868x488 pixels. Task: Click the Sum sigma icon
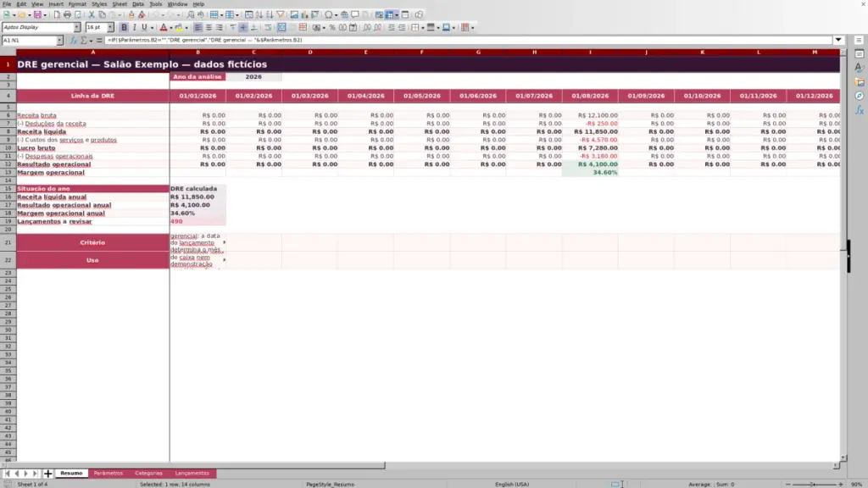[x=84, y=41]
